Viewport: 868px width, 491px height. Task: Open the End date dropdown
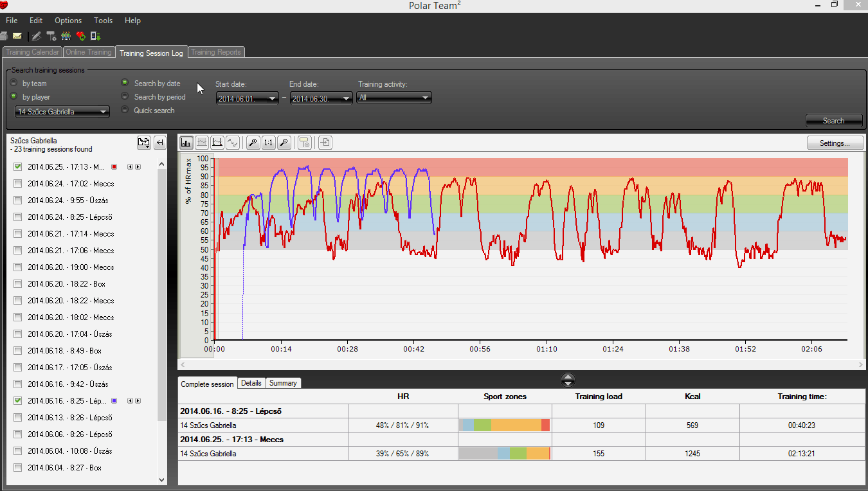coord(321,98)
